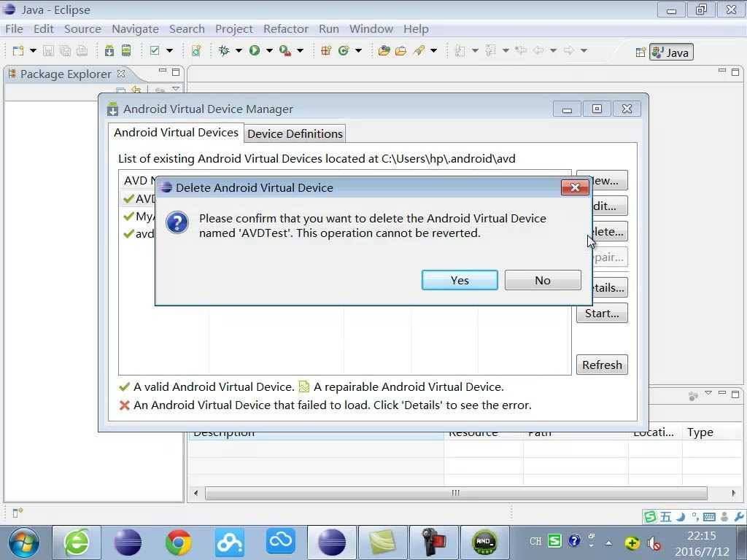The height and width of the screenshot is (560, 747).
Task: Open the Source menu
Action: click(82, 29)
